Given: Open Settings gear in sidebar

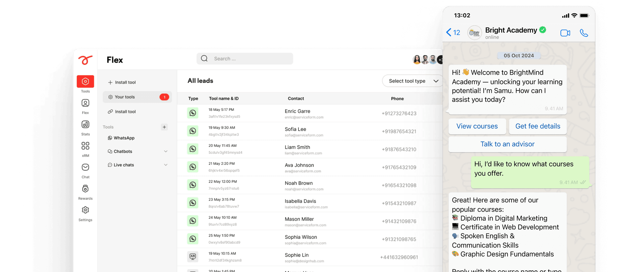Looking at the screenshot, I should (x=85, y=210).
